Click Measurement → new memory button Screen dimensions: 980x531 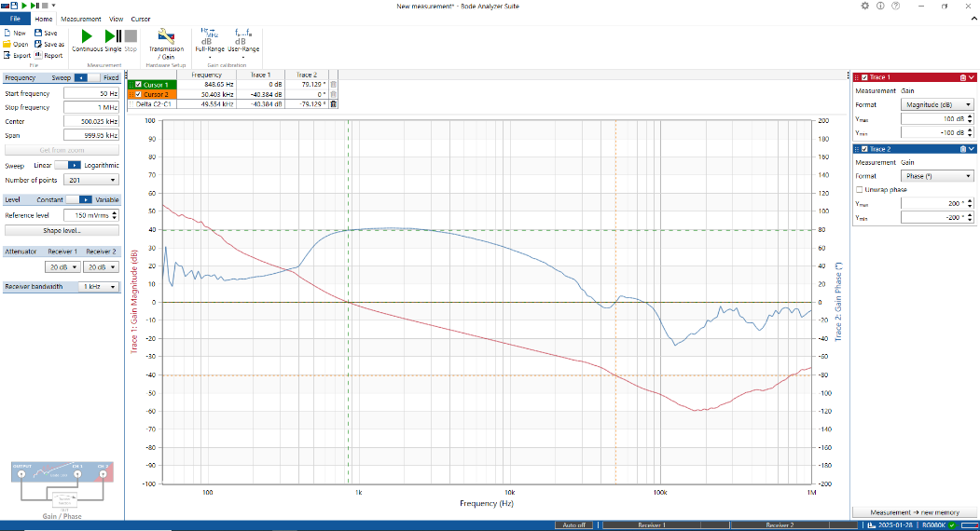point(914,512)
